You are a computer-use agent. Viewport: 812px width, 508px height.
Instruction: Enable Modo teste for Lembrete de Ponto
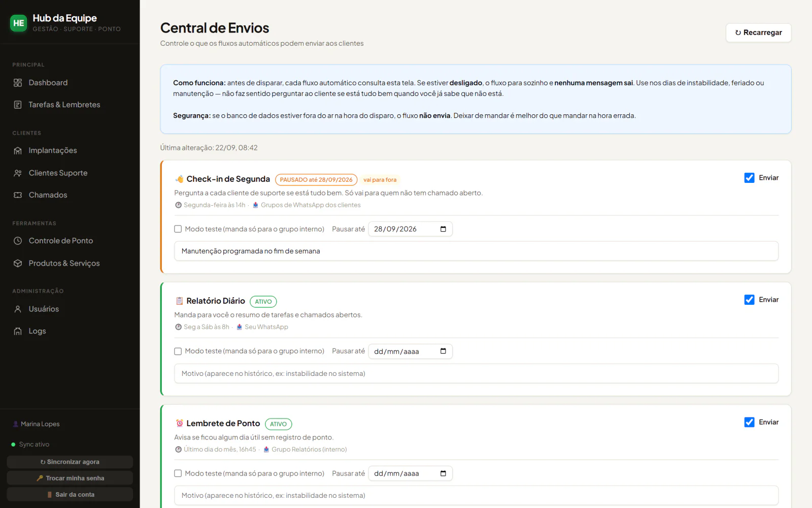point(178,473)
